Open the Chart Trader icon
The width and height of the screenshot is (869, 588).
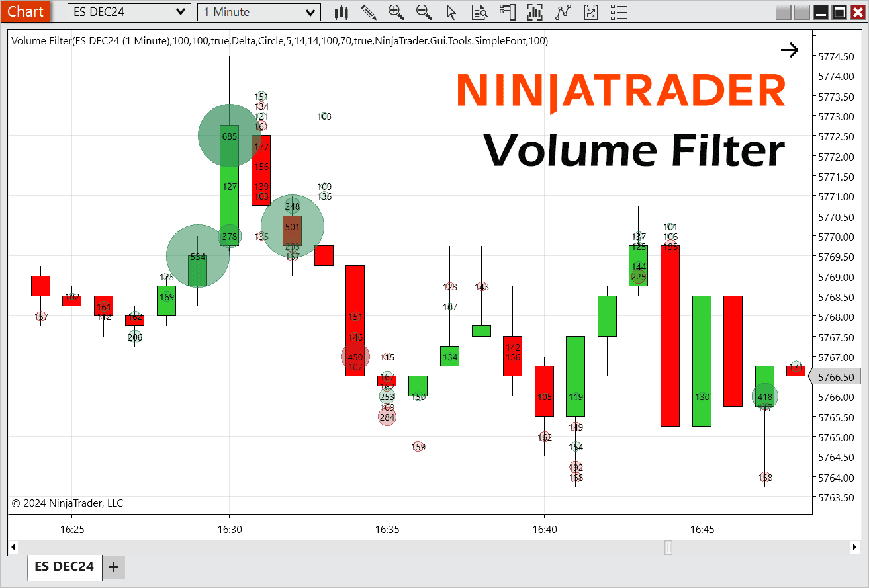(x=507, y=12)
